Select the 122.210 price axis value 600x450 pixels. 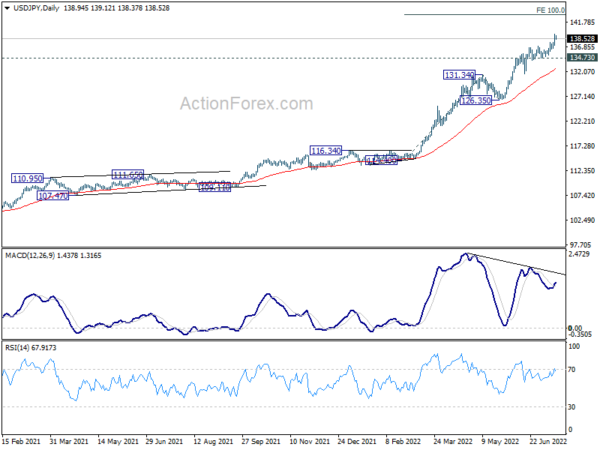coord(582,121)
